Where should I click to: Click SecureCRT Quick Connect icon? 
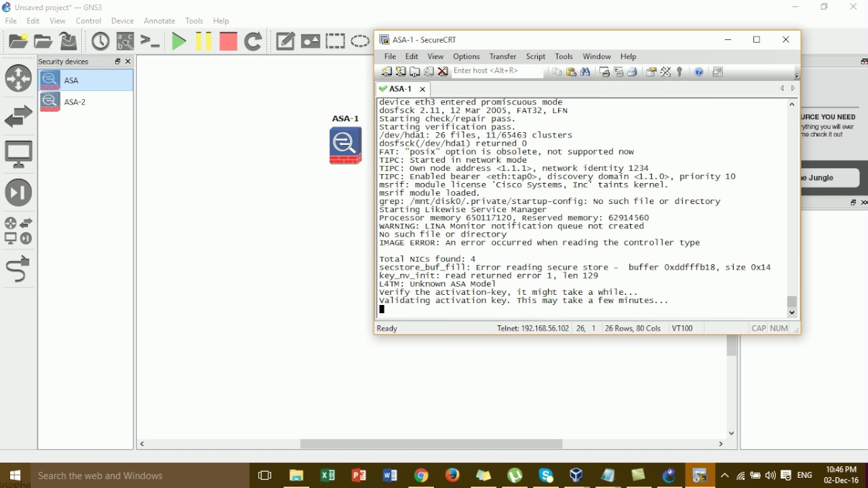click(x=401, y=71)
